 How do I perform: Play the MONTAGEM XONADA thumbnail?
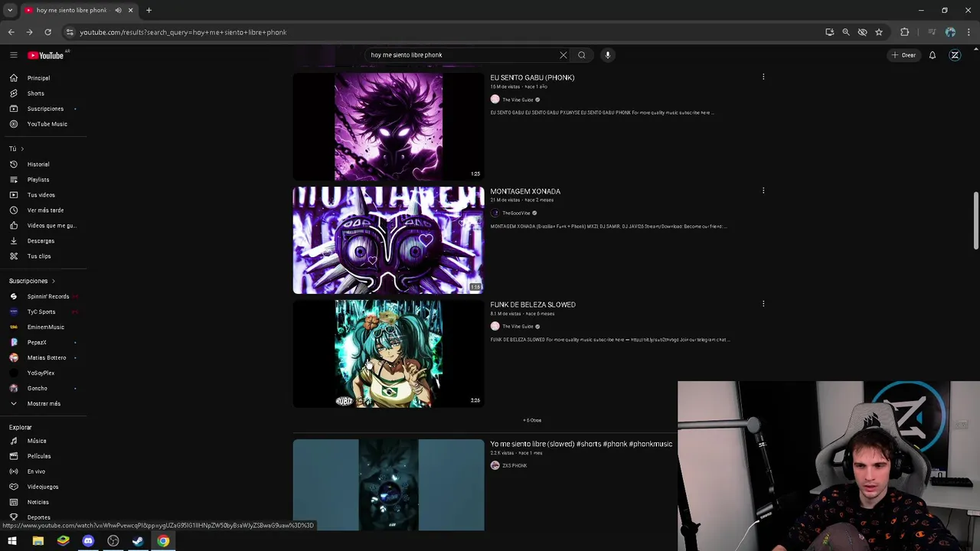coord(388,240)
